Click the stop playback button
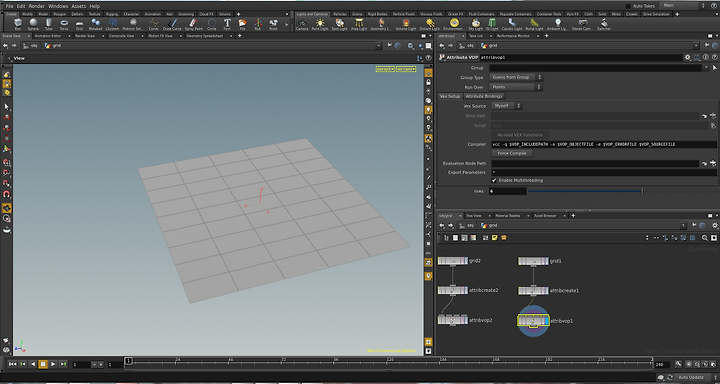Screen dimensions: 720x384 (x=43, y=364)
